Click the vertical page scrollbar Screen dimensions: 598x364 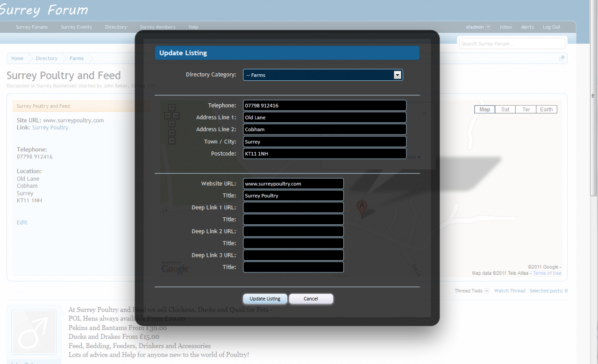(x=594, y=140)
